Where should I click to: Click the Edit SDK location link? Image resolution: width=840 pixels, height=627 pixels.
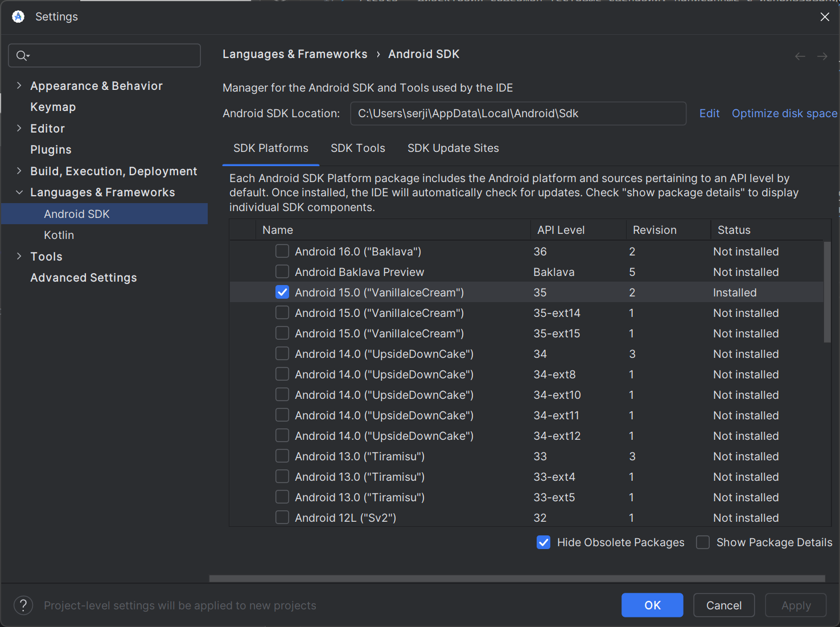[x=709, y=114]
